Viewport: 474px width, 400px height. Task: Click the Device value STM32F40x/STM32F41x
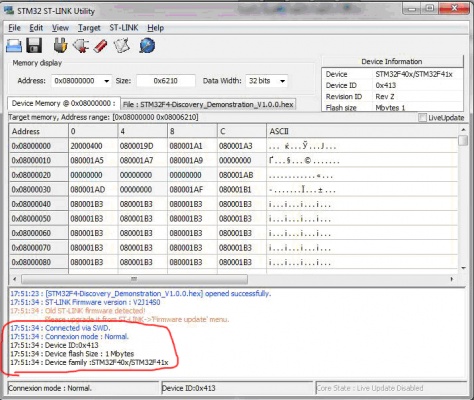pyautogui.click(x=414, y=74)
